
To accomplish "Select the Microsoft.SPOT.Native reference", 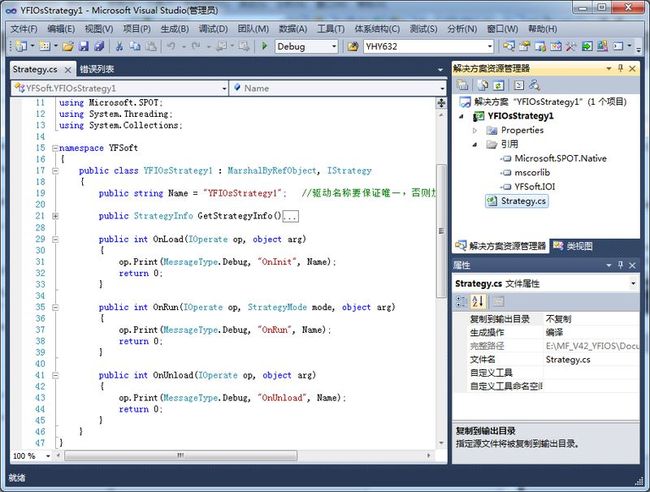I will [x=560, y=158].
